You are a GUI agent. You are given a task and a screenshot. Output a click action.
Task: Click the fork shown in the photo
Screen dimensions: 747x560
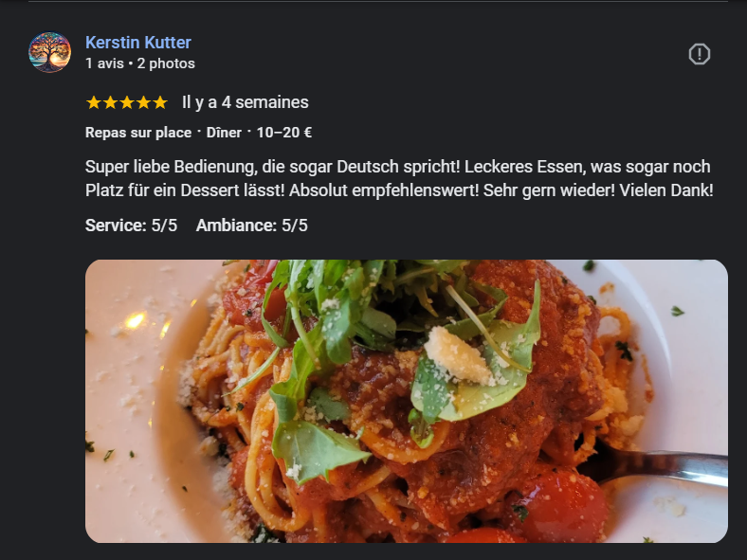[x=658, y=464]
